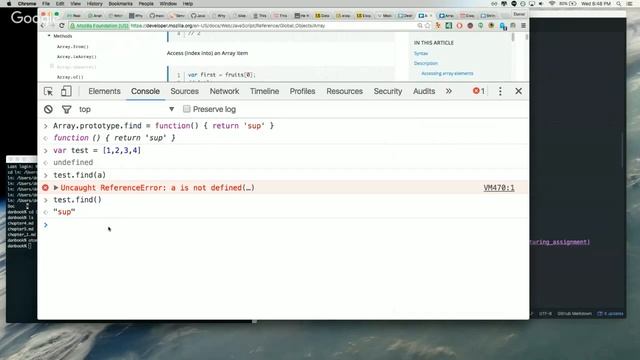
Task: Click the 'var test = [1,2,3,4]' entry
Action: pyautogui.click(x=97, y=151)
